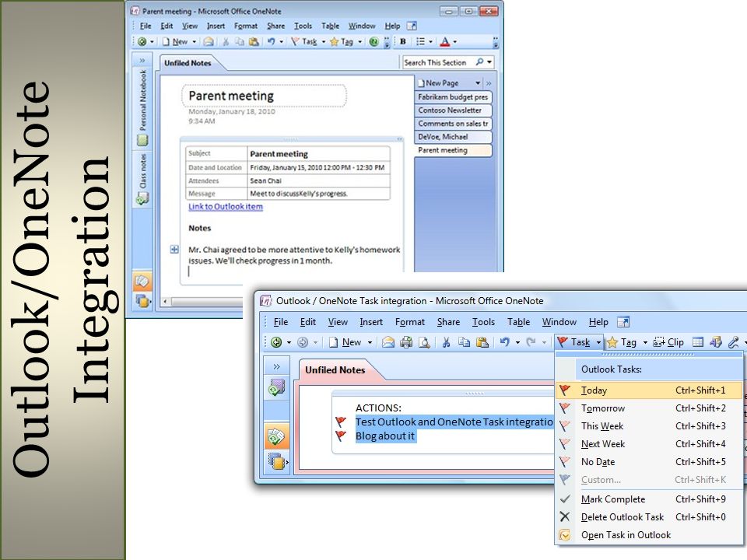This screenshot has width=747, height=560.
Task: Click the Back arrow in the Task integration window
Action: pyautogui.click(x=276, y=342)
